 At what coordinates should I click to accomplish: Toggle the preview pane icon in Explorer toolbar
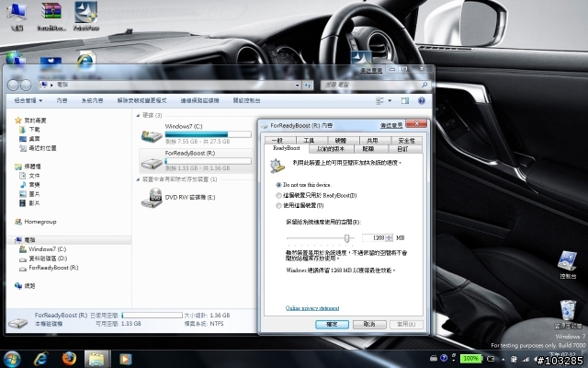[x=405, y=100]
